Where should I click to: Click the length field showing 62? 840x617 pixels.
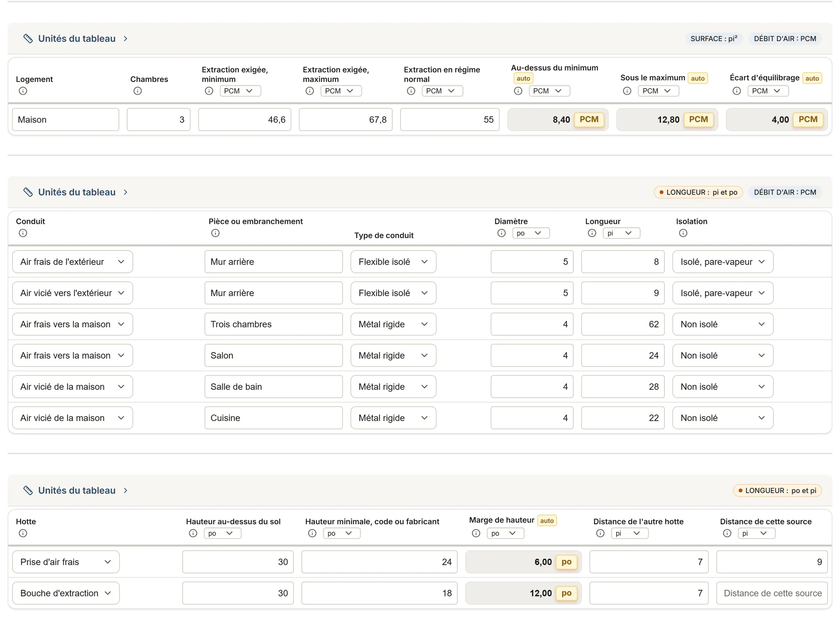pos(622,324)
